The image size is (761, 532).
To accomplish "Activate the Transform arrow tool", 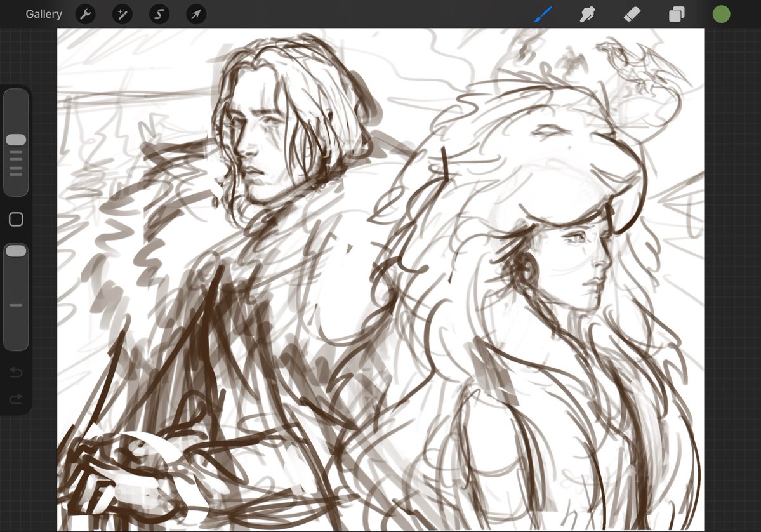I will click(x=196, y=14).
